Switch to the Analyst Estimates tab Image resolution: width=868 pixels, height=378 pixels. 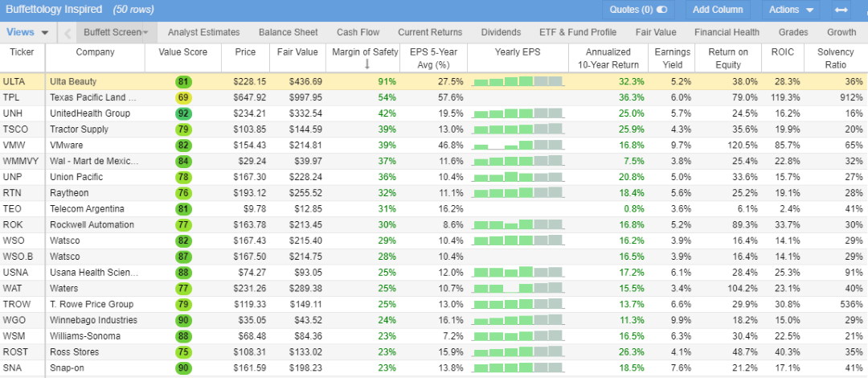[x=203, y=32]
